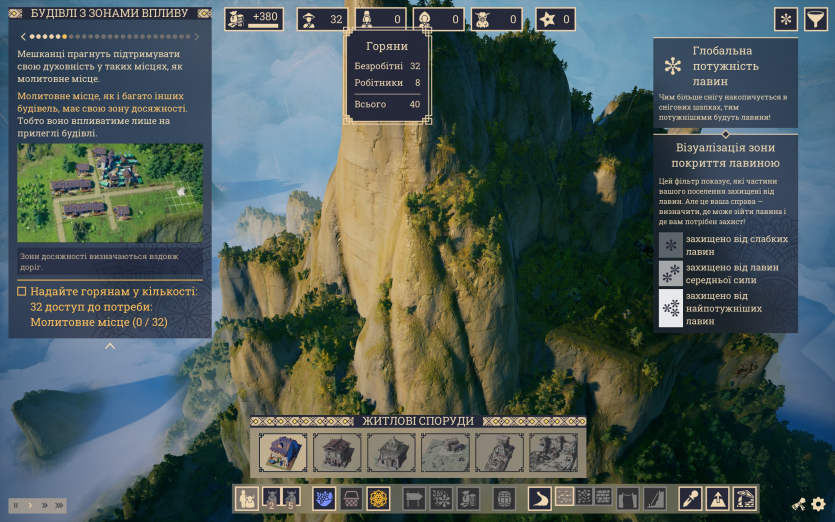
Task: Click the snowflake avalanche overlay icon
Action: point(786,20)
